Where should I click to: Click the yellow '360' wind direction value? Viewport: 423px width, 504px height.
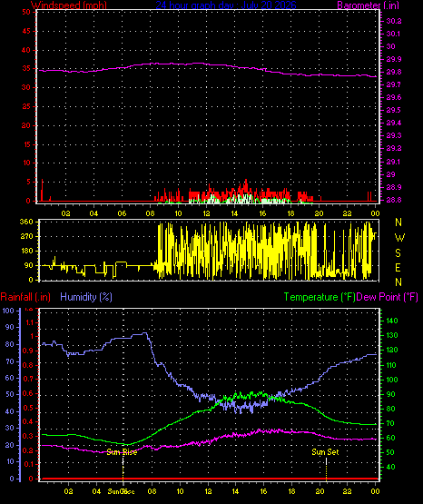click(26, 222)
